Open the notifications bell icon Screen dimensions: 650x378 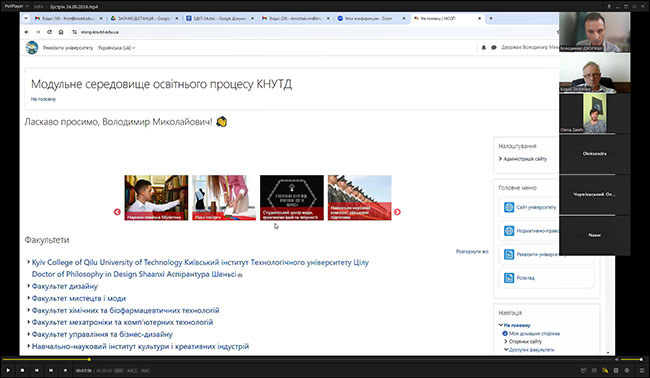(x=484, y=48)
